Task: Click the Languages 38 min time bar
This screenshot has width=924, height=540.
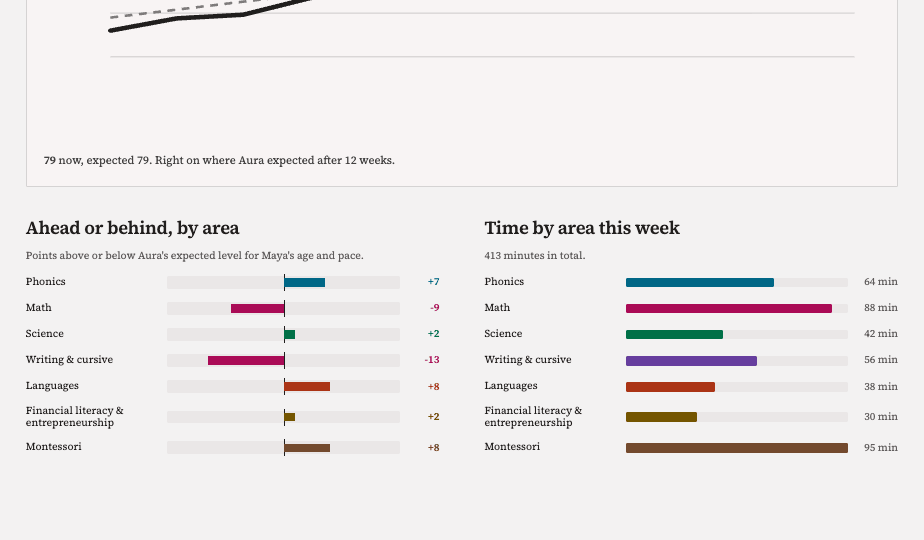Action: 670,387
